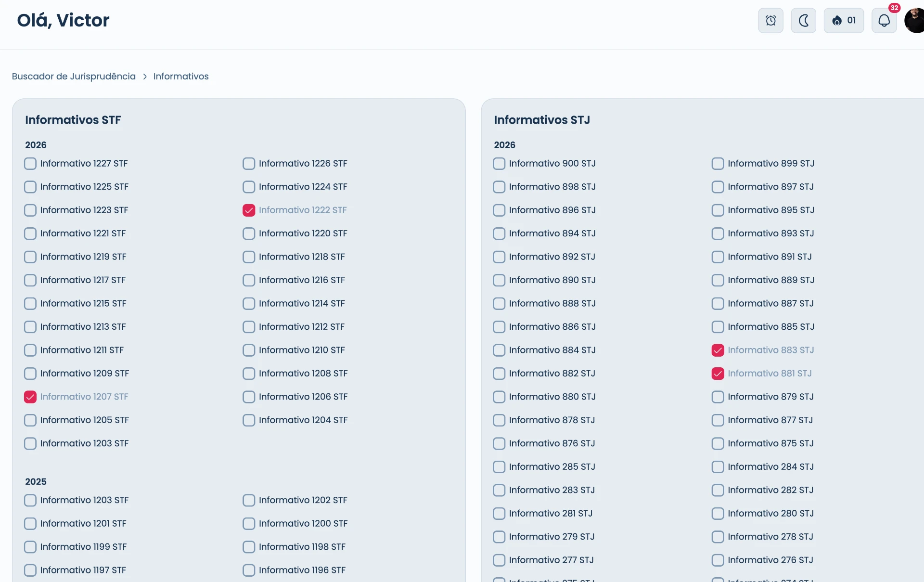Image resolution: width=924 pixels, height=582 pixels.
Task: Uncheck the Informativo 881 STJ checkbox
Action: point(718,374)
